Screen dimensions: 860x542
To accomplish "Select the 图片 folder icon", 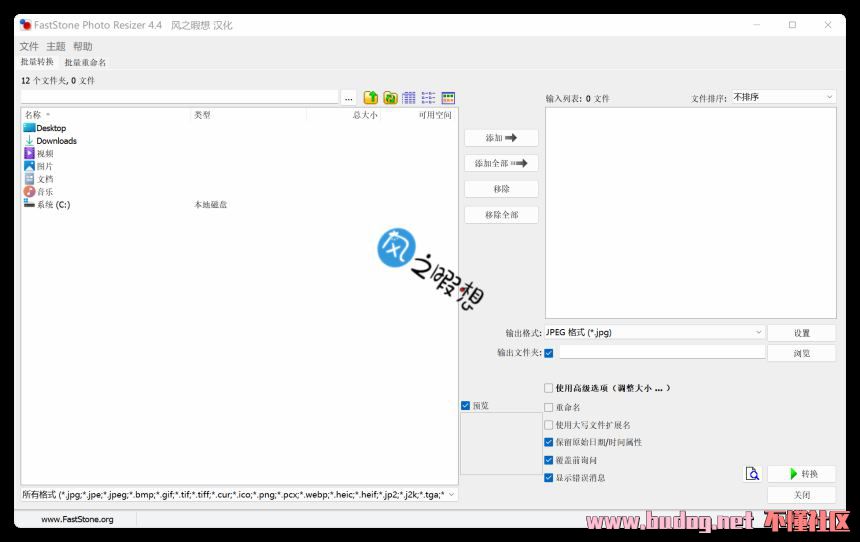I will (30, 166).
